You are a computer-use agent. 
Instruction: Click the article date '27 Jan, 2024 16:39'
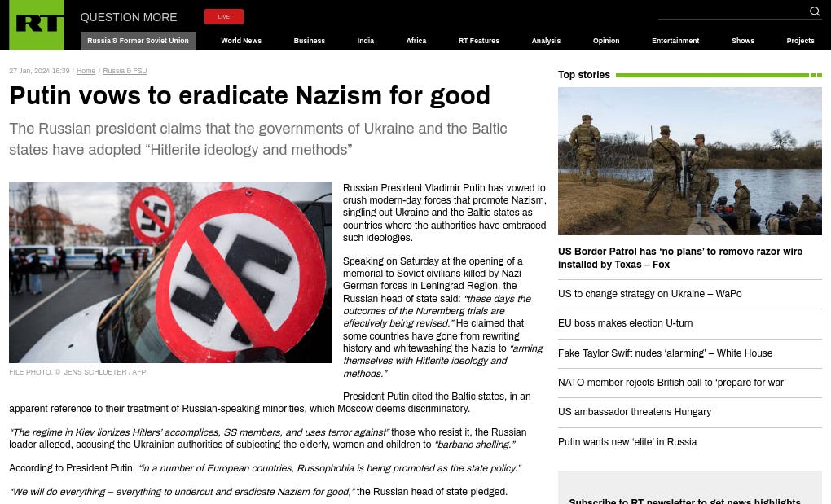[x=39, y=71]
